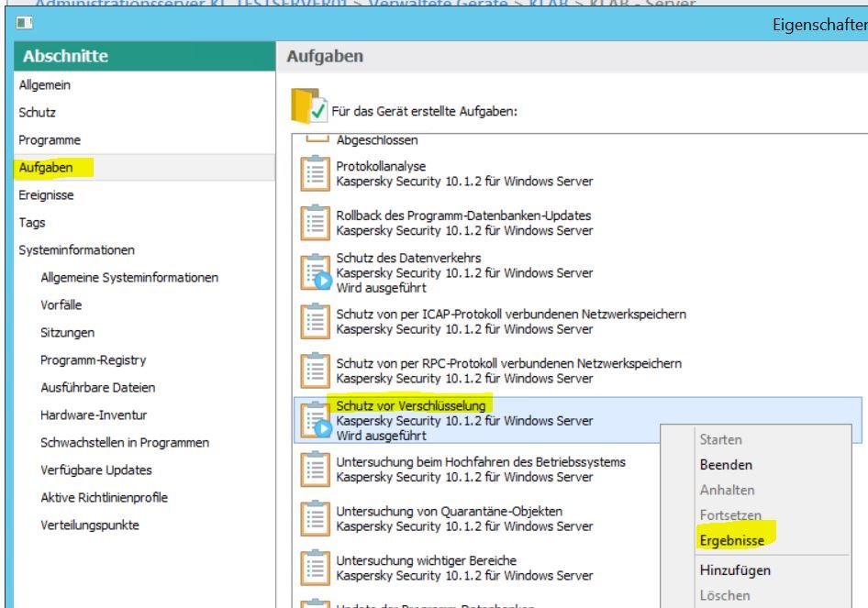Click the Protokollanalyse task icon
This screenshot has width=868, height=608.
[x=315, y=172]
